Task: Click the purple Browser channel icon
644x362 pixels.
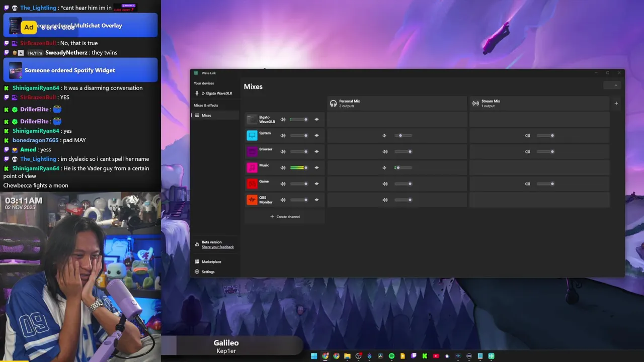Action: click(252, 151)
